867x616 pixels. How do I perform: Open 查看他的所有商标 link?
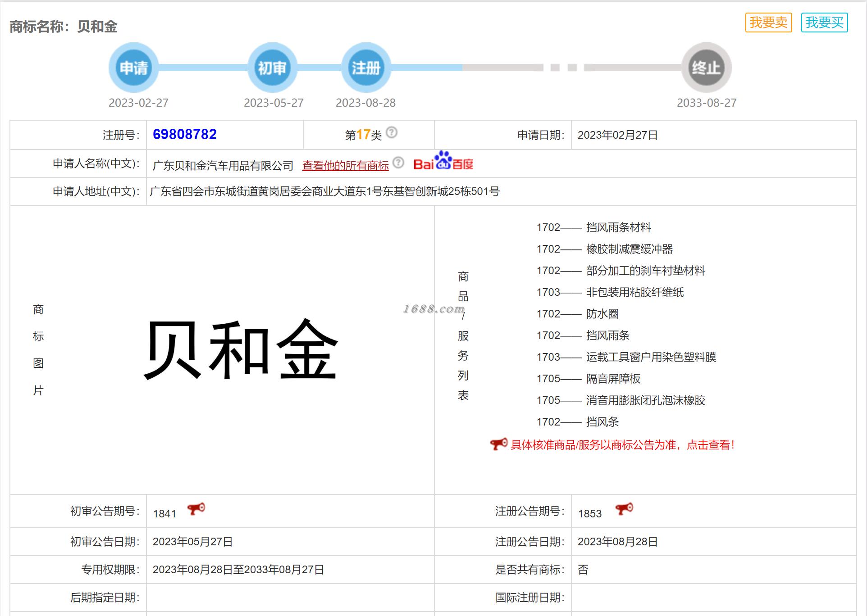click(345, 166)
